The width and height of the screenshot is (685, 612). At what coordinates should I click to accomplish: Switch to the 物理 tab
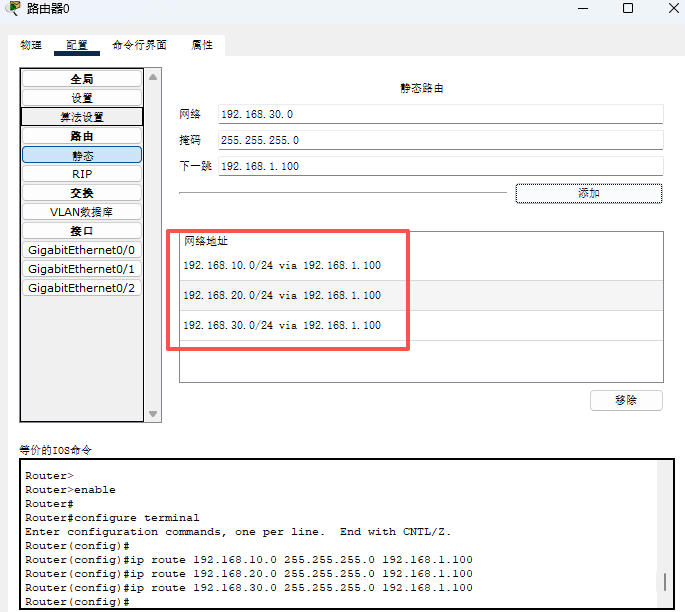point(31,45)
